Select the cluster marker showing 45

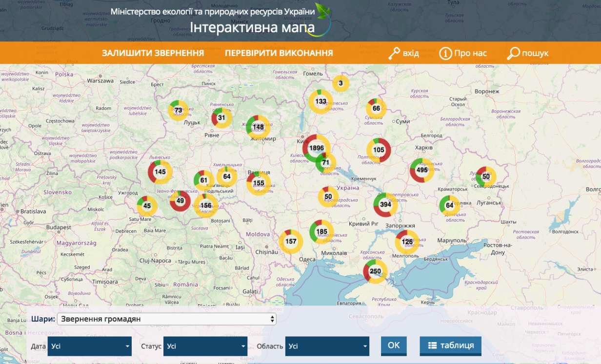coord(147,206)
